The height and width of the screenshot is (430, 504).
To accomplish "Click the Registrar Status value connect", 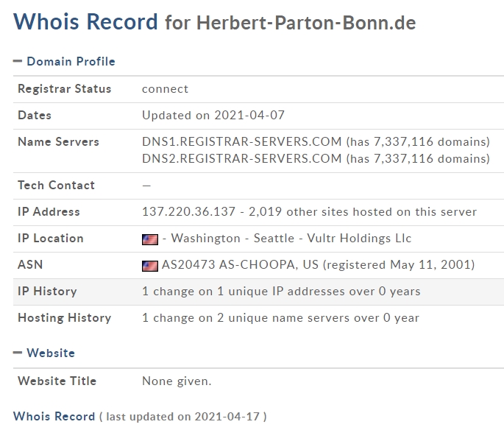I will [166, 89].
